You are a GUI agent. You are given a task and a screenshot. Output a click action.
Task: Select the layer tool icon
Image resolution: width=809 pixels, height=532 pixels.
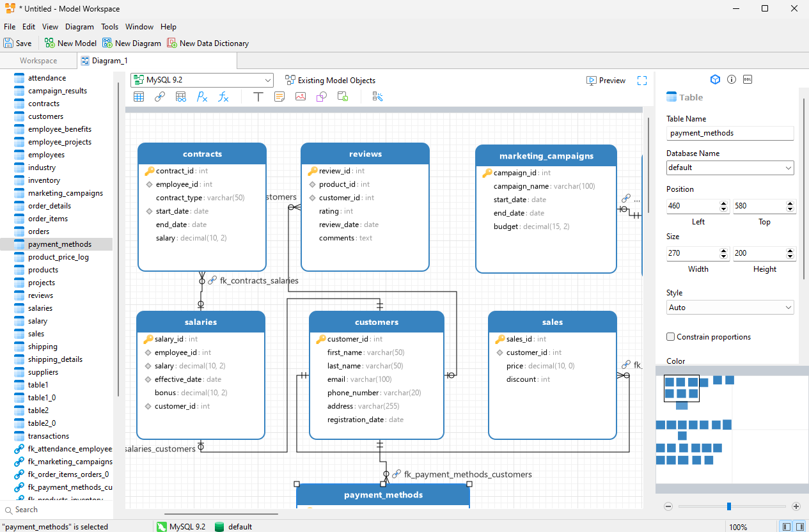pyautogui.click(x=343, y=97)
